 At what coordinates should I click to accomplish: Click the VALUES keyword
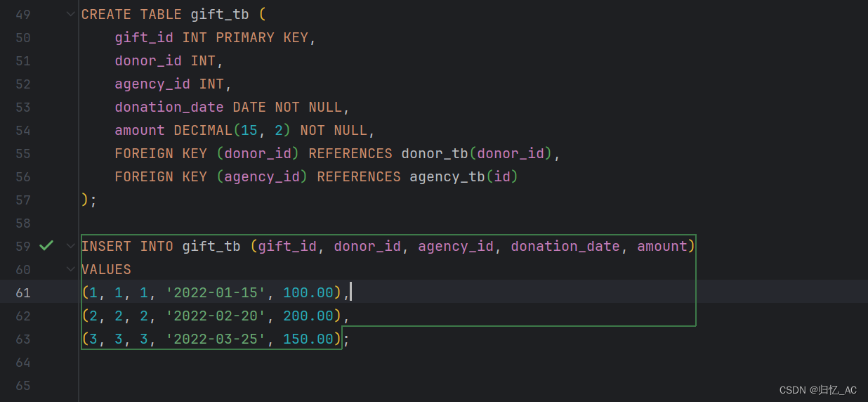point(106,269)
